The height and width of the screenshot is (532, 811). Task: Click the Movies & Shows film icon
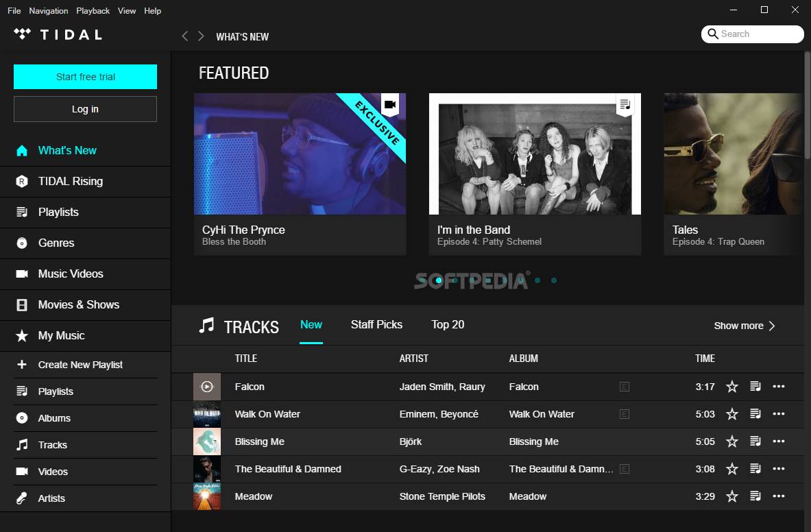22,305
